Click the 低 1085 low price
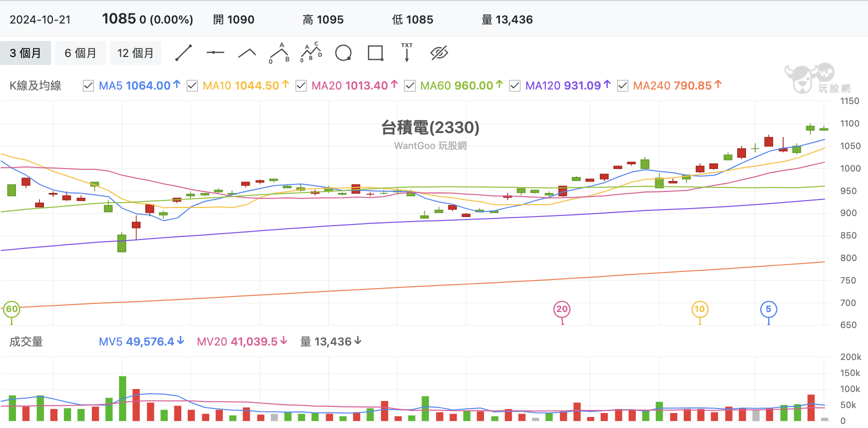Screen dimensions: 868x428 click(413, 19)
